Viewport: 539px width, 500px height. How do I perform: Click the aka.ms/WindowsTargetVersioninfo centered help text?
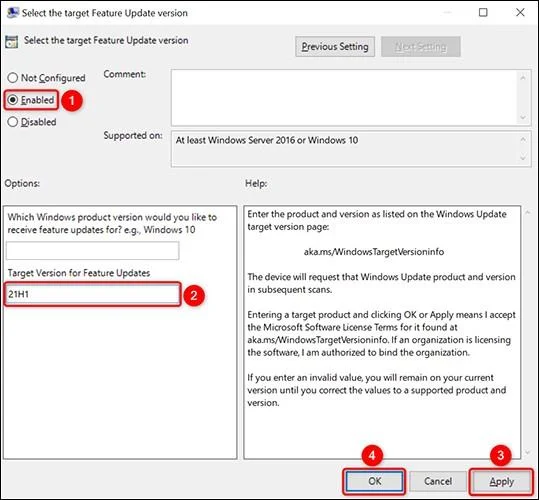(x=374, y=252)
